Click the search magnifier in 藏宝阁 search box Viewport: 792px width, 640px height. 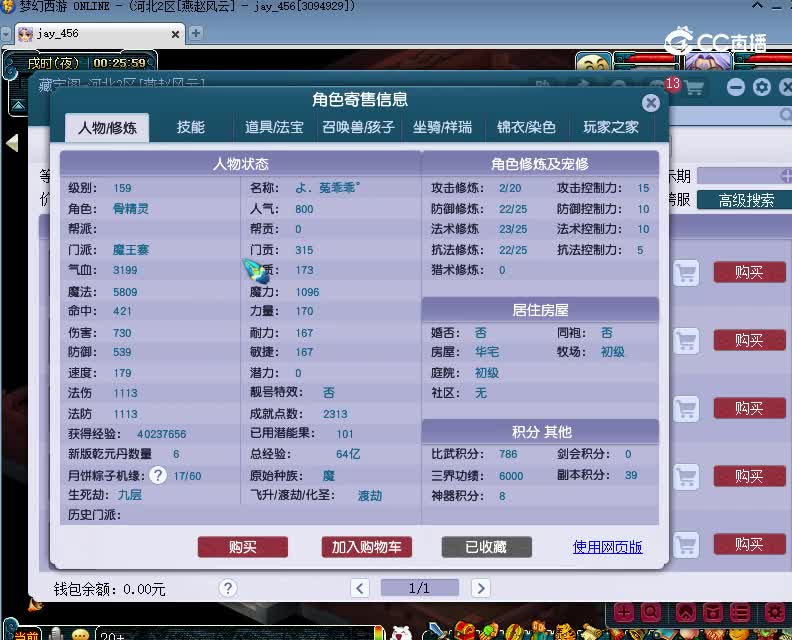tap(785, 115)
